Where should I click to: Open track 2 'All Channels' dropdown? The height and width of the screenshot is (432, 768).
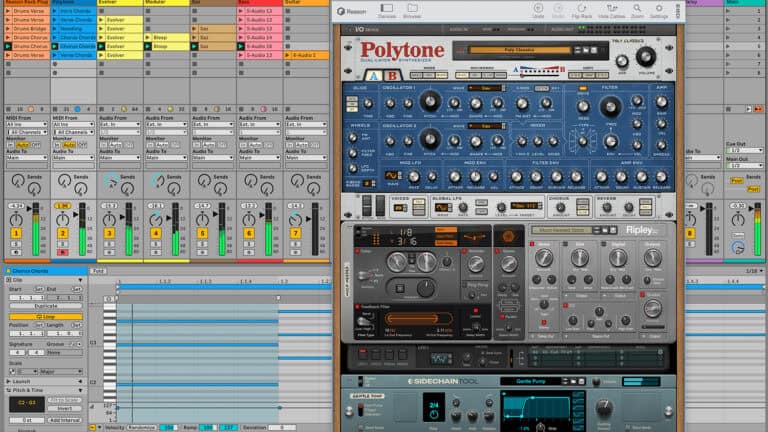click(73, 132)
